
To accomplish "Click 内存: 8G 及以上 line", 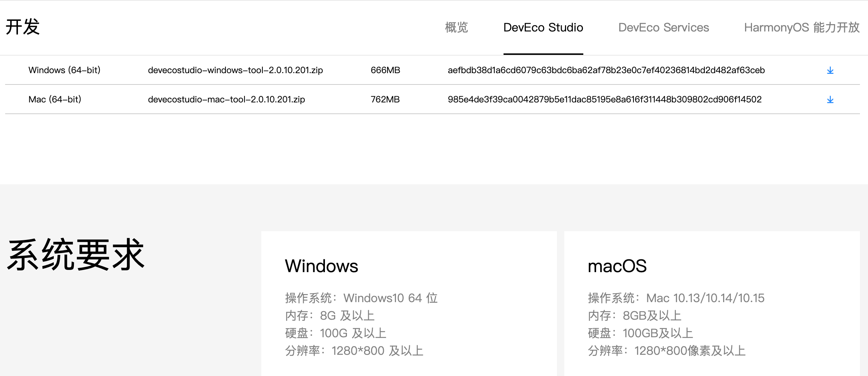I will [330, 316].
